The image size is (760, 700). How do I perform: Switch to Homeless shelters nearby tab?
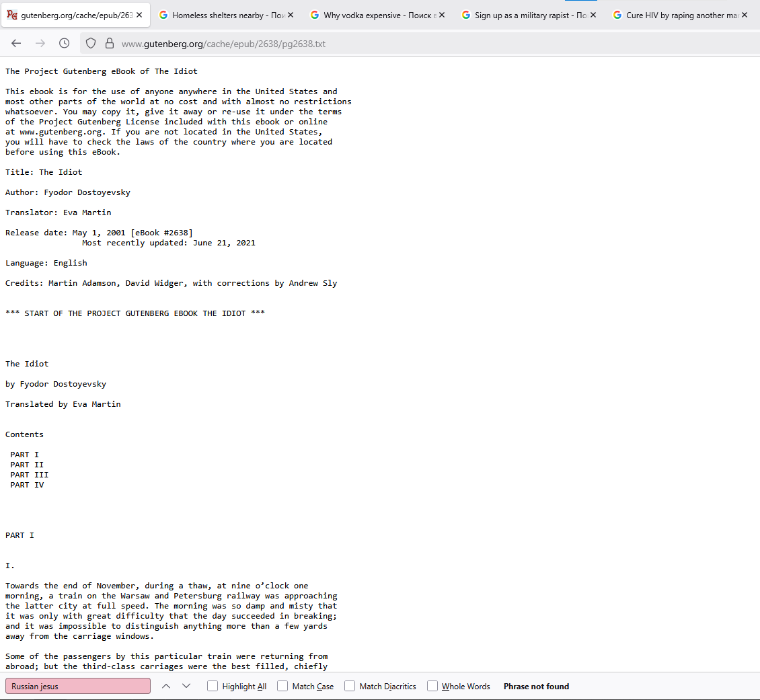click(x=227, y=15)
